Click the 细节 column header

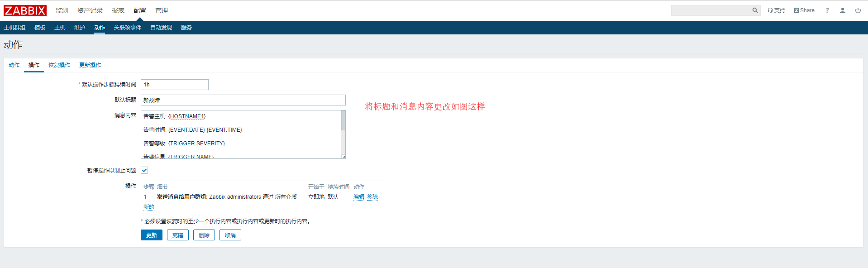click(x=162, y=187)
